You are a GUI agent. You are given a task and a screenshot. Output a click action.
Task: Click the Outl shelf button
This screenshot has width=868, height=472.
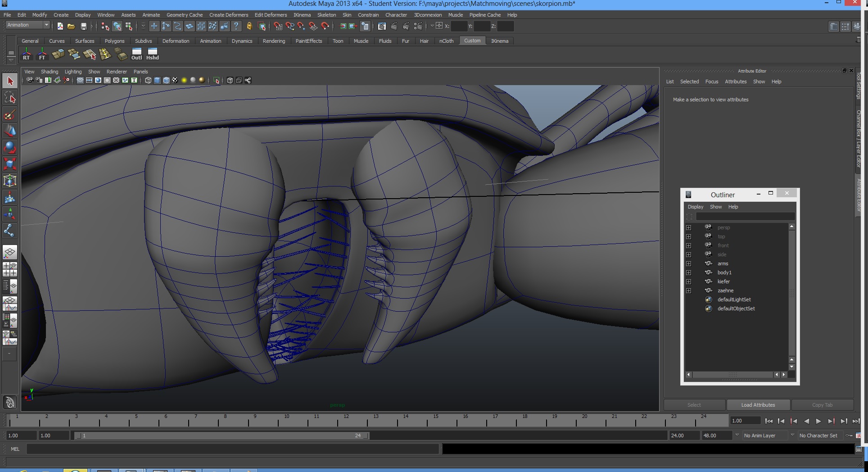tap(136, 54)
